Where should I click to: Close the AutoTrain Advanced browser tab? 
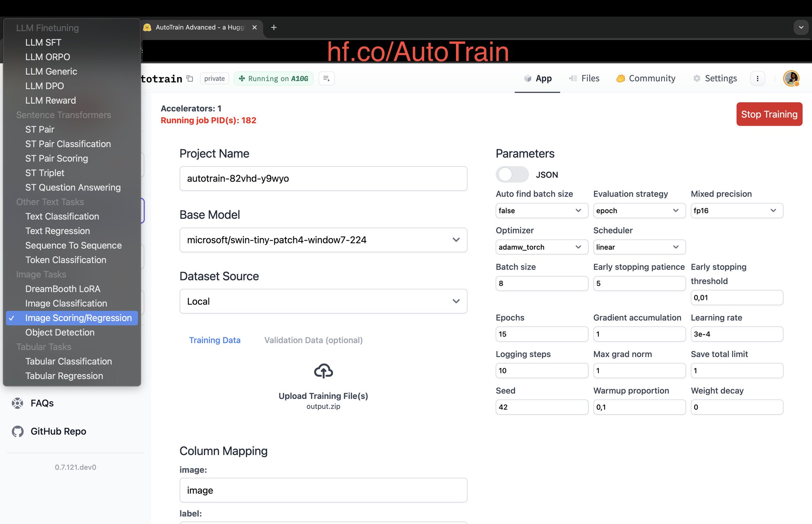(255, 27)
